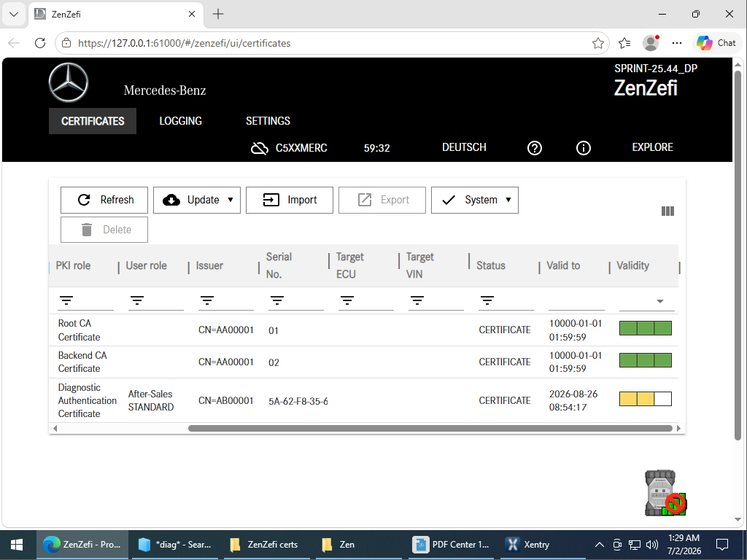Click the User role filter icon
Viewport: 747px width, 560px height.
[x=136, y=300]
